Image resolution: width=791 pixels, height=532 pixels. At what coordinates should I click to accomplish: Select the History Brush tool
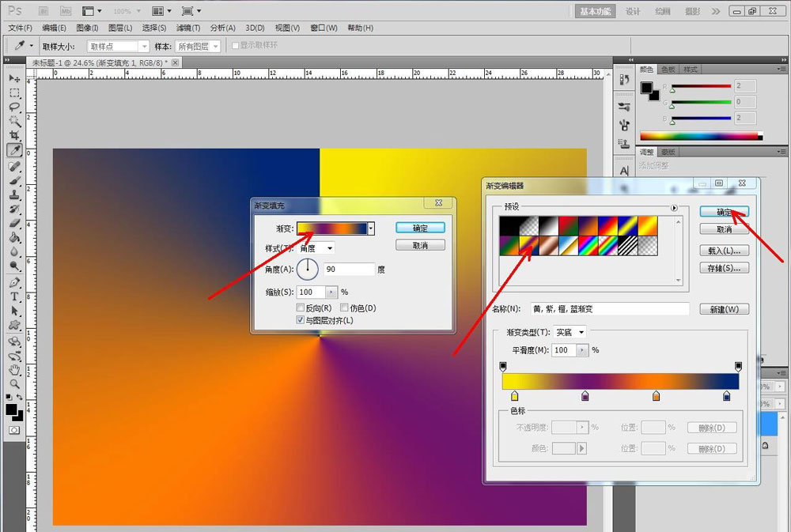tap(14, 209)
